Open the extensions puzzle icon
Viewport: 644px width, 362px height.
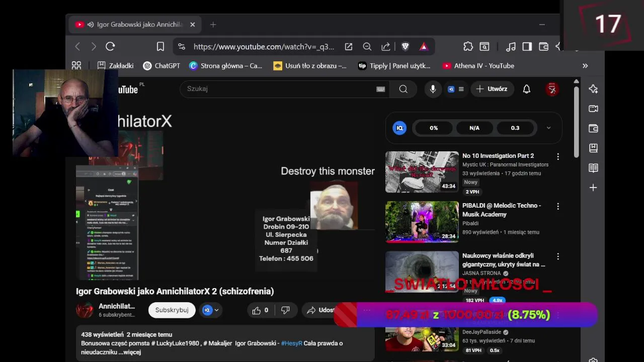pyautogui.click(x=468, y=47)
